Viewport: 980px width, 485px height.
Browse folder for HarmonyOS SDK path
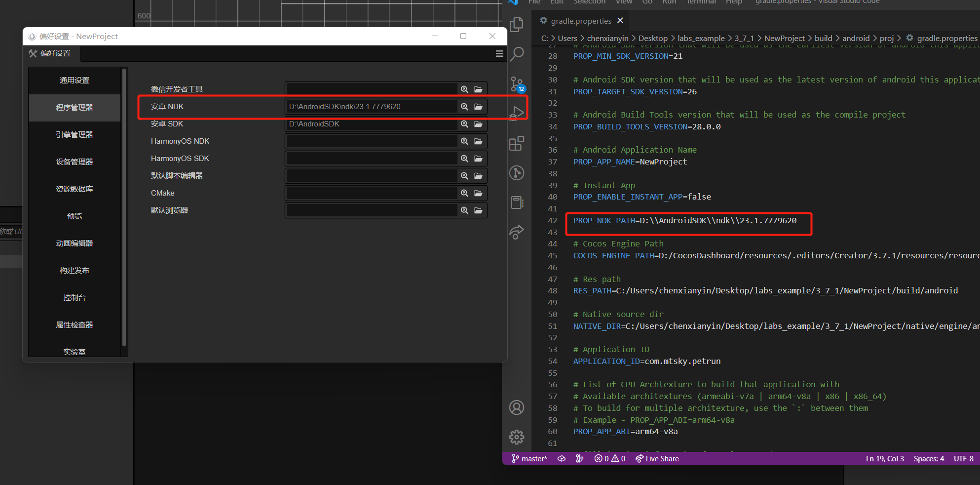tap(478, 159)
